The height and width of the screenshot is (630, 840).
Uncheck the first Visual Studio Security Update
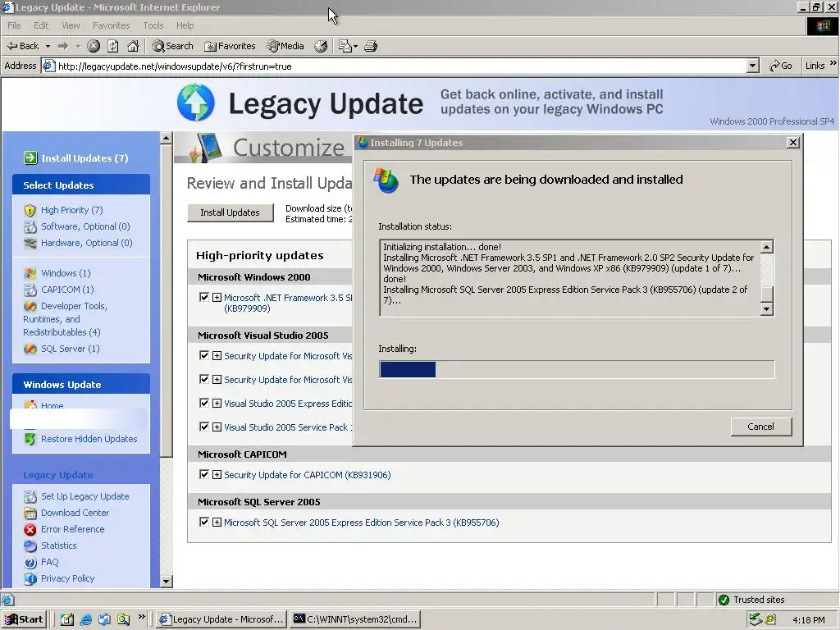(203, 355)
